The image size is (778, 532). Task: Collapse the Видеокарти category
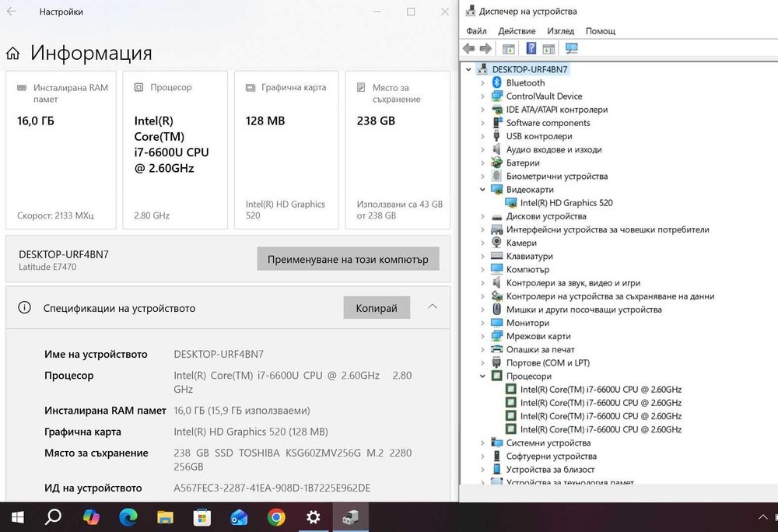point(482,190)
